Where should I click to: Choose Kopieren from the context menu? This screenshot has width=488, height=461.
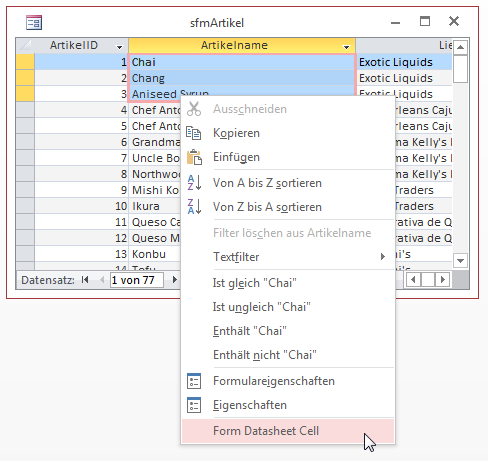click(288, 133)
